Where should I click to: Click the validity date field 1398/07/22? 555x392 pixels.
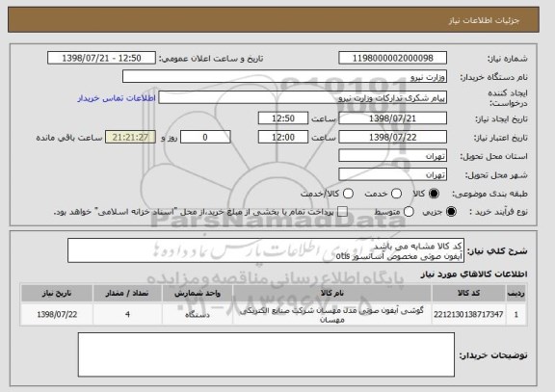tap(392, 137)
